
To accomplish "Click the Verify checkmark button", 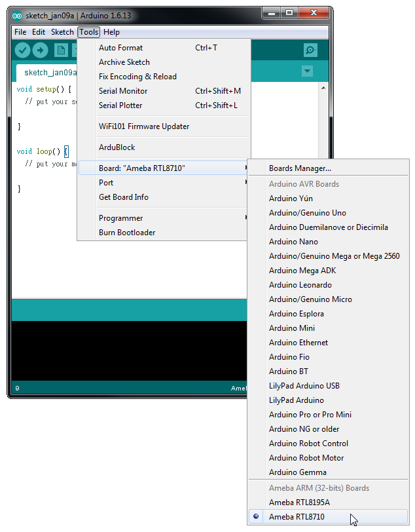I will pyautogui.click(x=22, y=50).
